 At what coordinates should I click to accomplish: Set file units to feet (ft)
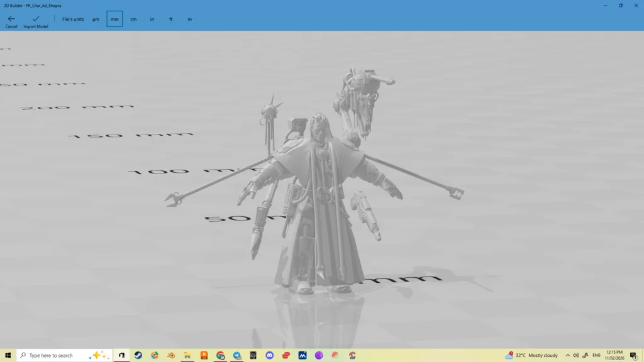pos(170,19)
